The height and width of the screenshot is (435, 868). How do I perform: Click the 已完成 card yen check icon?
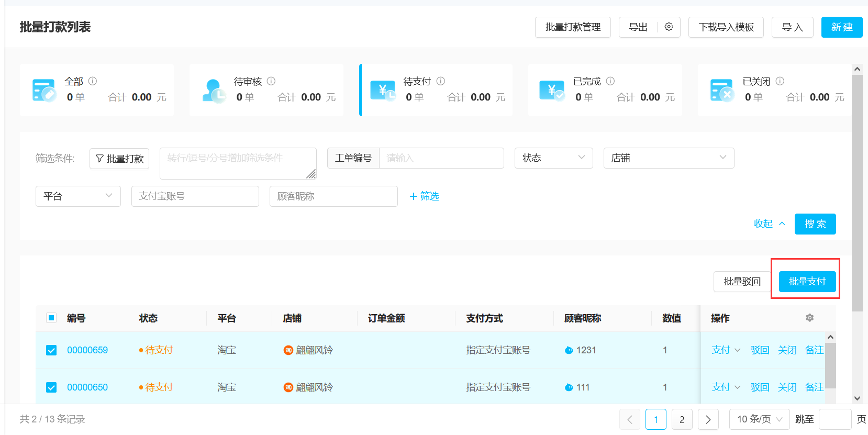coord(552,91)
